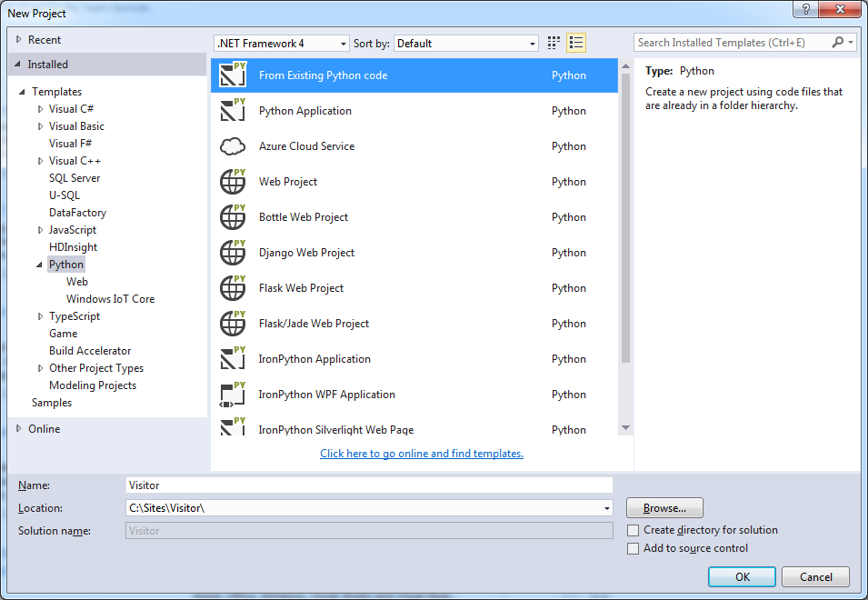
Task: Expand the Visual Basic node
Action: point(40,126)
